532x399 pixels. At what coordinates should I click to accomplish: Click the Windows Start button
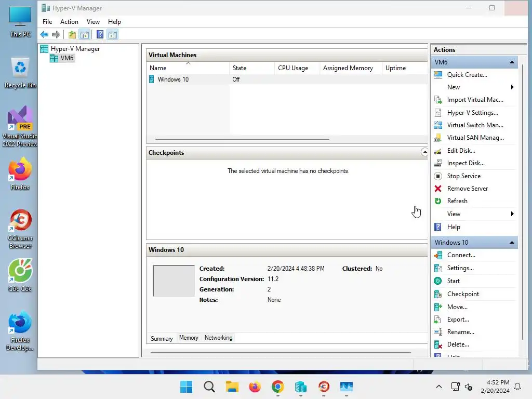(187, 387)
